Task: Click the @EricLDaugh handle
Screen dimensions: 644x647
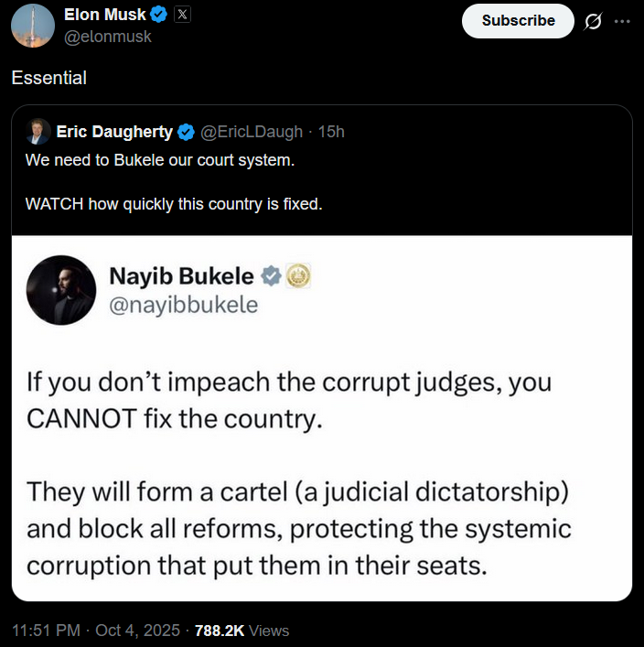Action: [x=251, y=132]
